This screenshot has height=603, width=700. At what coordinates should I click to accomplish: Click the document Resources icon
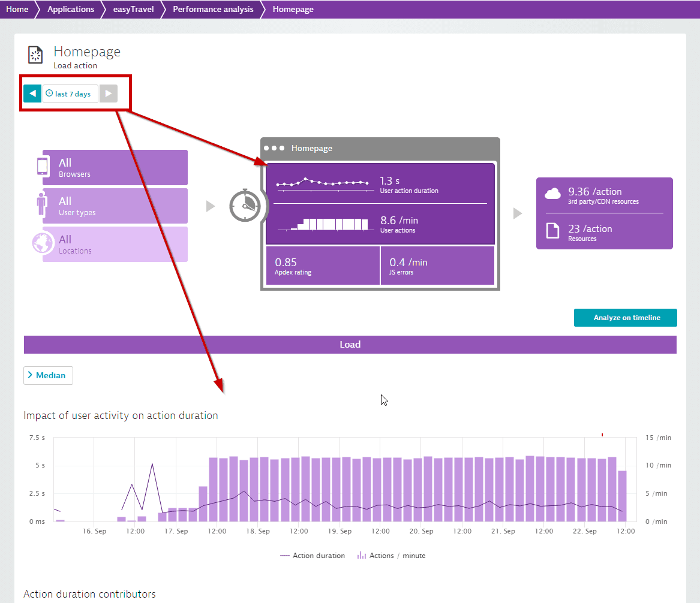(552, 231)
